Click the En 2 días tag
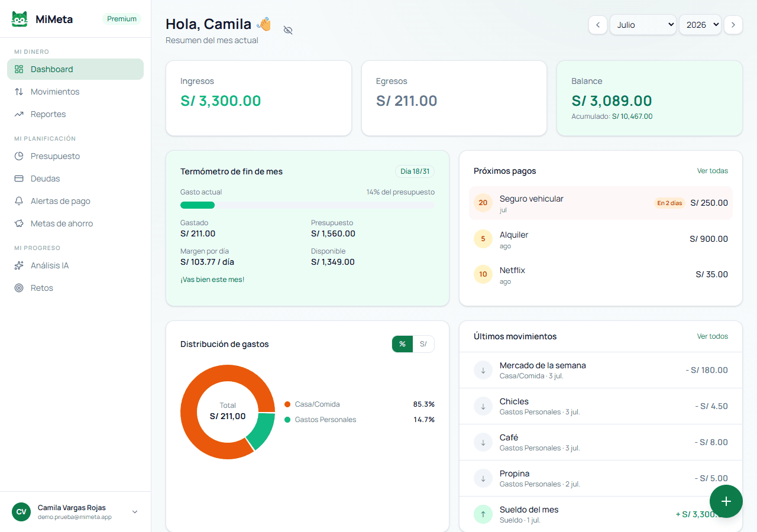757x532 pixels. click(x=669, y=203)
